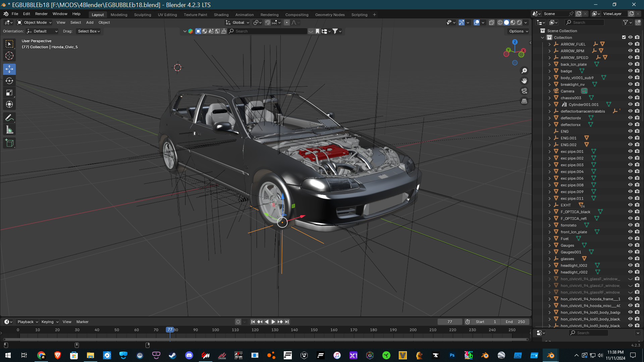Open Steam from the taskbar
The image size is (644, 362).
(x=172, y=355)
